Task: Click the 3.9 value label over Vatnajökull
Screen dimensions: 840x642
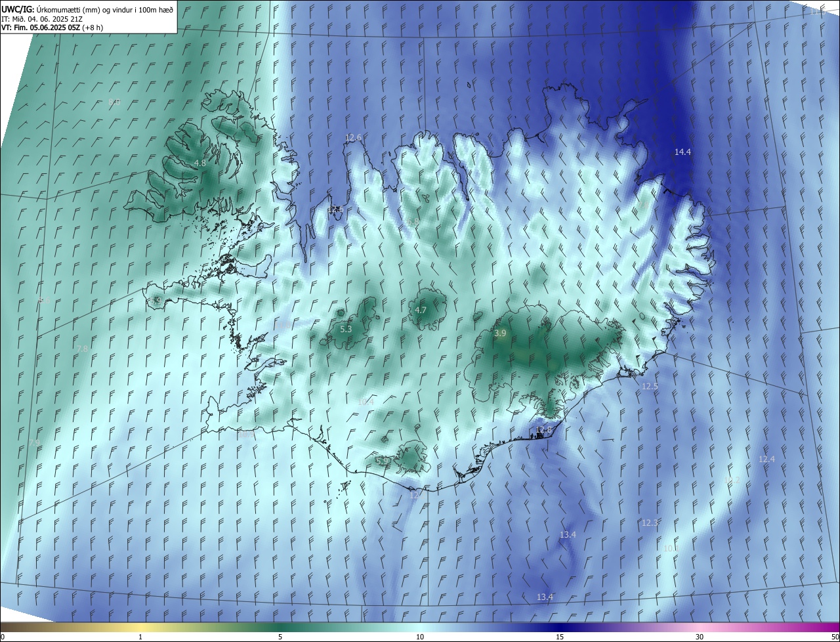Action: coord(500,333)
